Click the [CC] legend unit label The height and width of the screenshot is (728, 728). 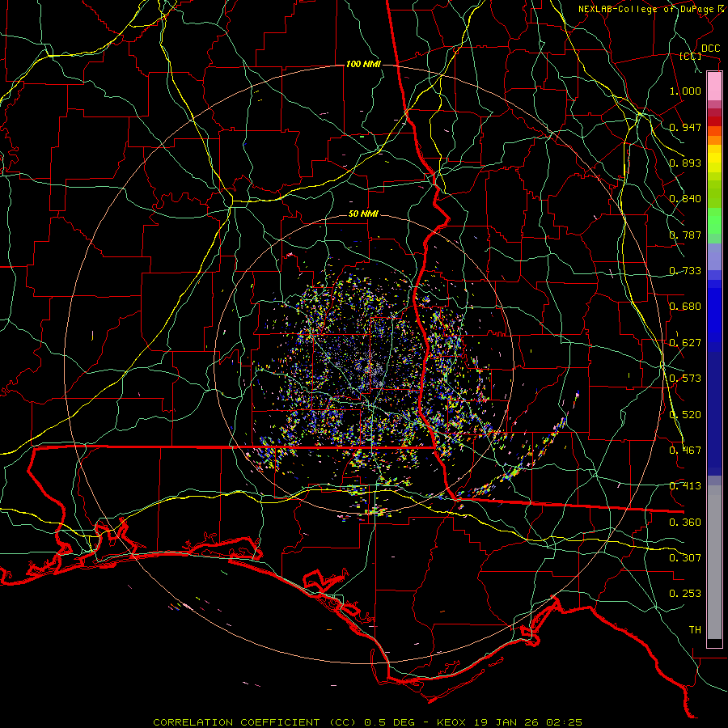691,56
